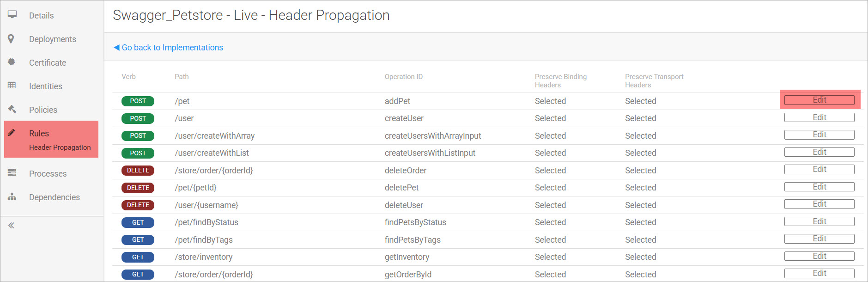
Task: Click the Identities table icon
Action: [x=12, y=86]
